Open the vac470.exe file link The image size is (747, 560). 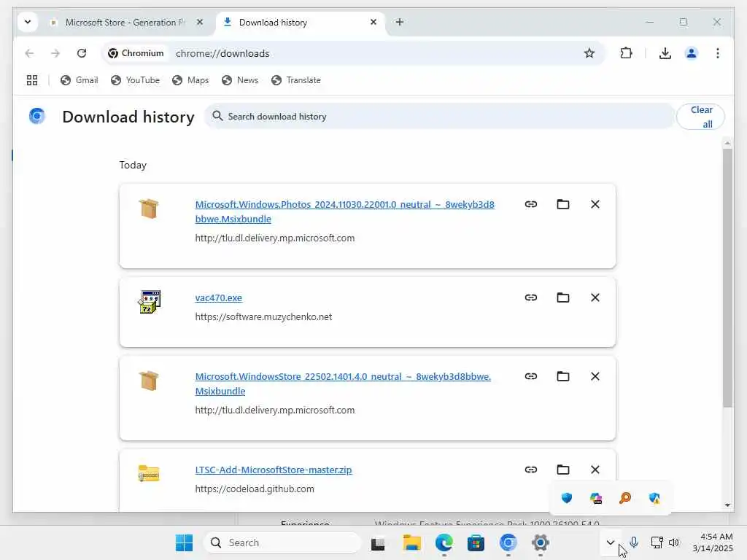tap(219, 297)
